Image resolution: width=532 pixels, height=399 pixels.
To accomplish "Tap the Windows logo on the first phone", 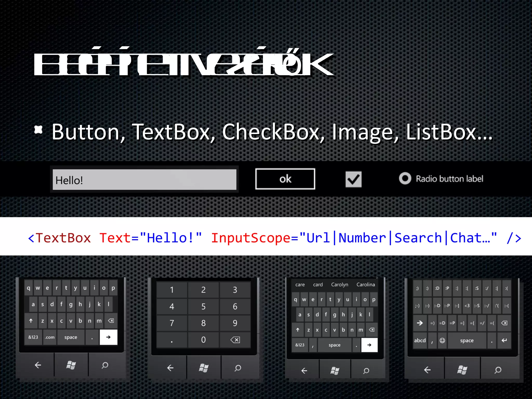I will tap(71, 365).
